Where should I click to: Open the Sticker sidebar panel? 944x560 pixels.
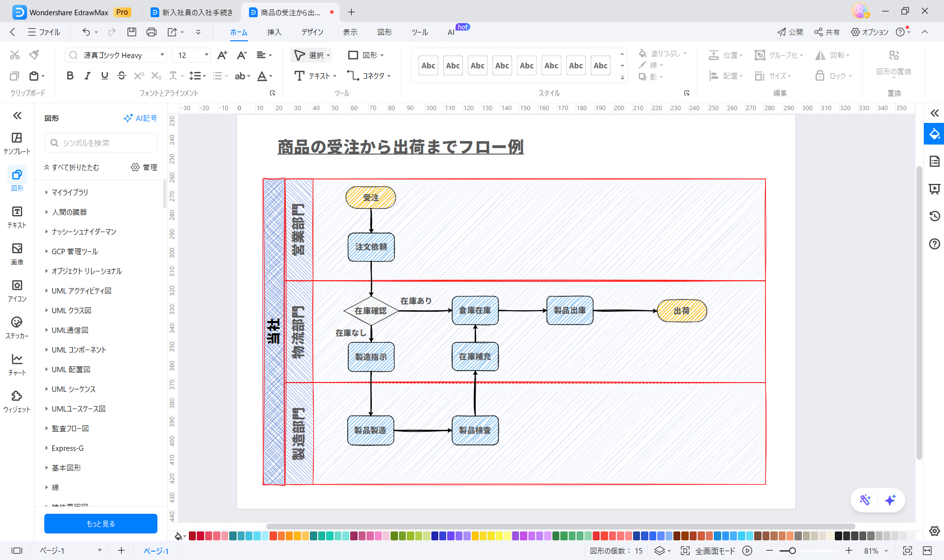tap(17, 327)
